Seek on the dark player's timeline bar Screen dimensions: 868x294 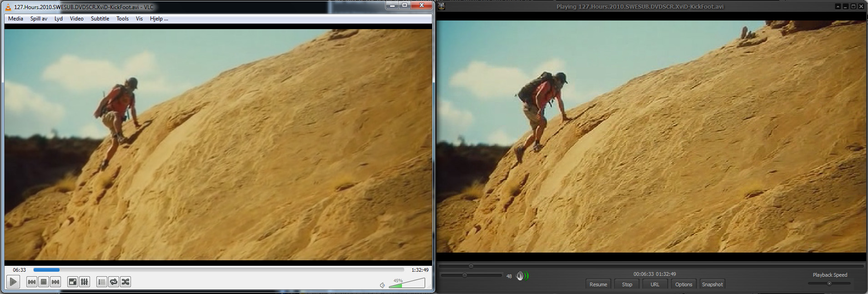pos(651,266)
